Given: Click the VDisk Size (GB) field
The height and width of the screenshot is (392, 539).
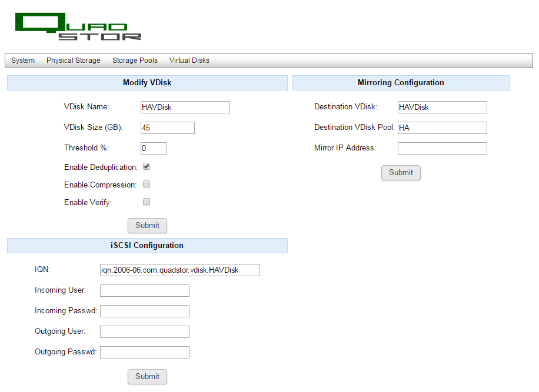Looking at the screenshot, I should point(167,128).
